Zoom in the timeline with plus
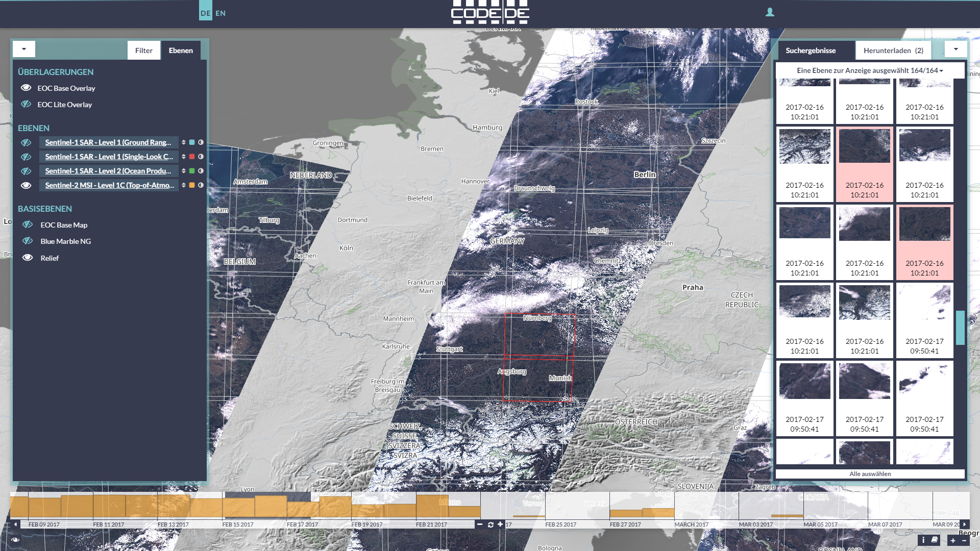 [x=500, y=524]
